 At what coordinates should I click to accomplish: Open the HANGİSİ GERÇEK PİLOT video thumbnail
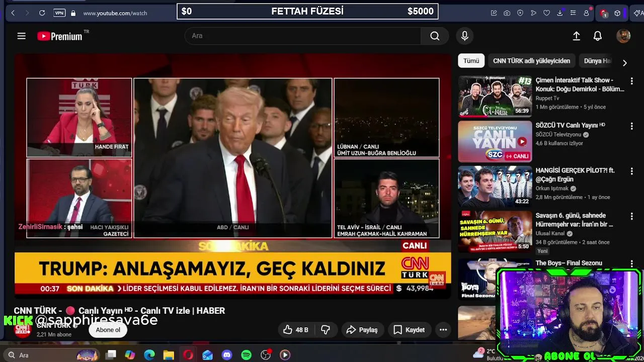point(495,187)
